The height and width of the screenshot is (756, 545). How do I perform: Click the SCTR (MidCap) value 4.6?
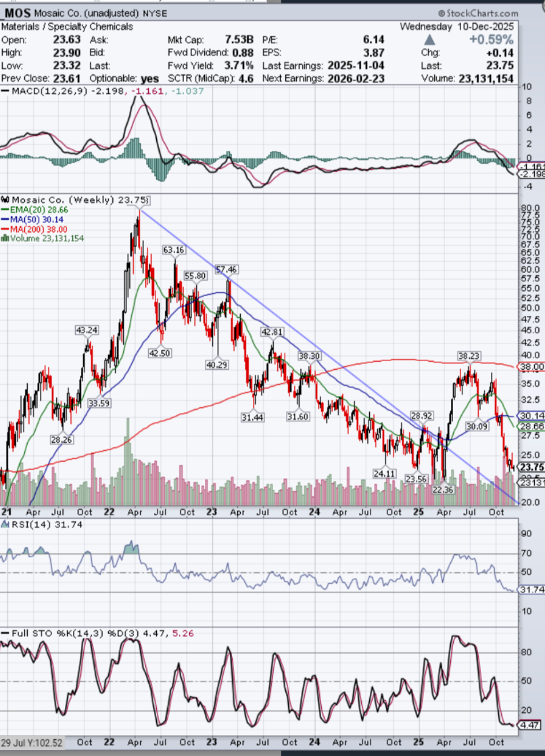245,78
